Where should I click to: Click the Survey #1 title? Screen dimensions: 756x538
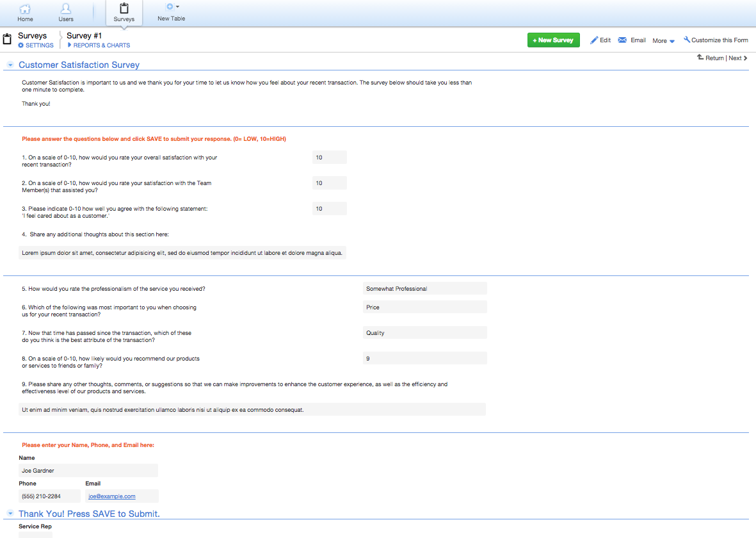[84, 36]
